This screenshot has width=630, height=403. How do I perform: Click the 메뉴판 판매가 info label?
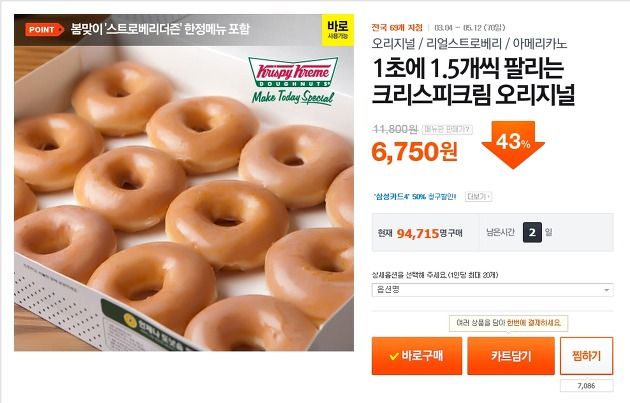click(447, 129)
